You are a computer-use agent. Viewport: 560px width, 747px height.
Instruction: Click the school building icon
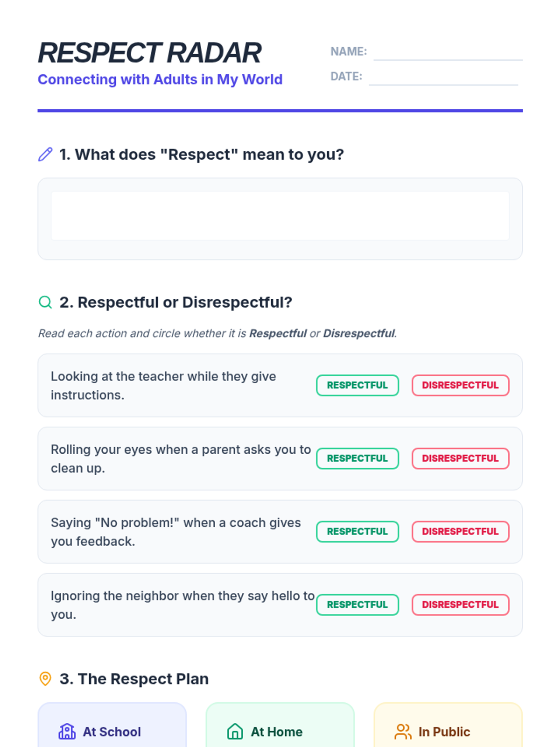pyautogui.click(x=67, y=731)
